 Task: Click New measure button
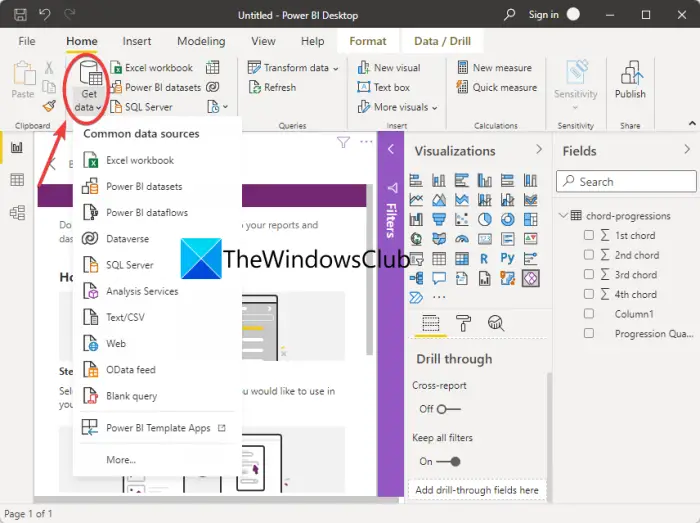tap(495, 67)
